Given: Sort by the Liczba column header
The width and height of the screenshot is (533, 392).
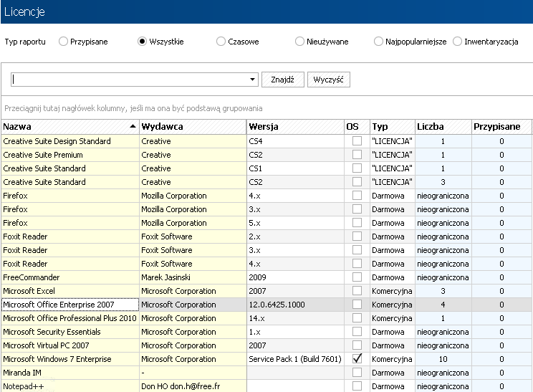Looking at the screenshot, I should click(443, 126).
